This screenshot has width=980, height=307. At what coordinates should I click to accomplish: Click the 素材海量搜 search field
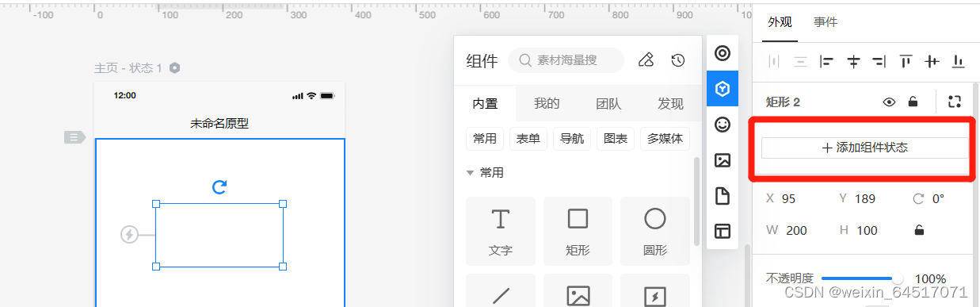click(566, 60)
